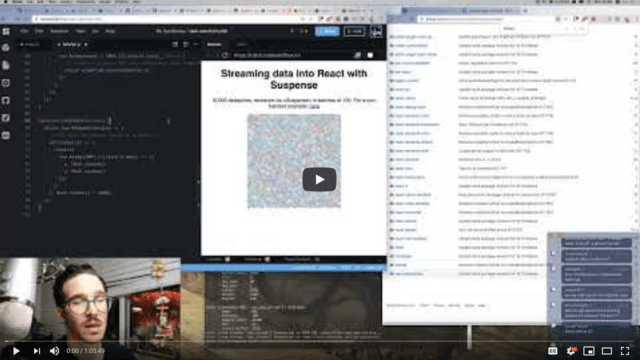Select the Browser preview tab
This screenshot has height=360, width=640.
(214, 44)
